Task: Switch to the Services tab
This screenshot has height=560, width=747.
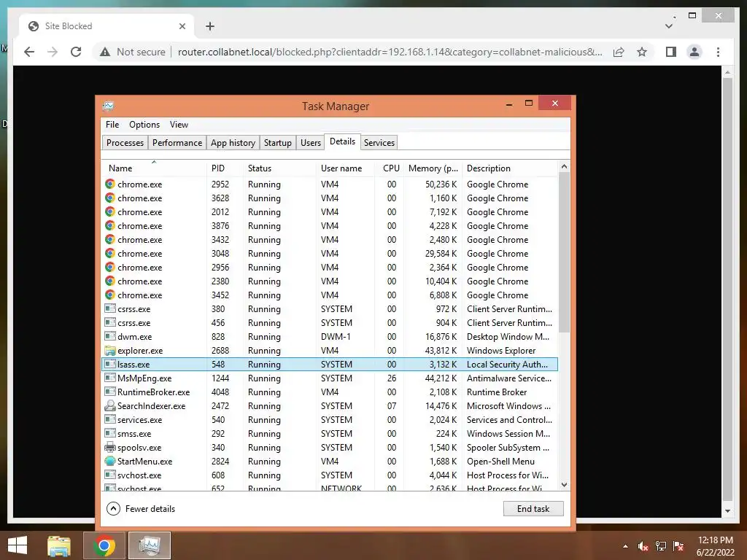Action: point(379,142)
